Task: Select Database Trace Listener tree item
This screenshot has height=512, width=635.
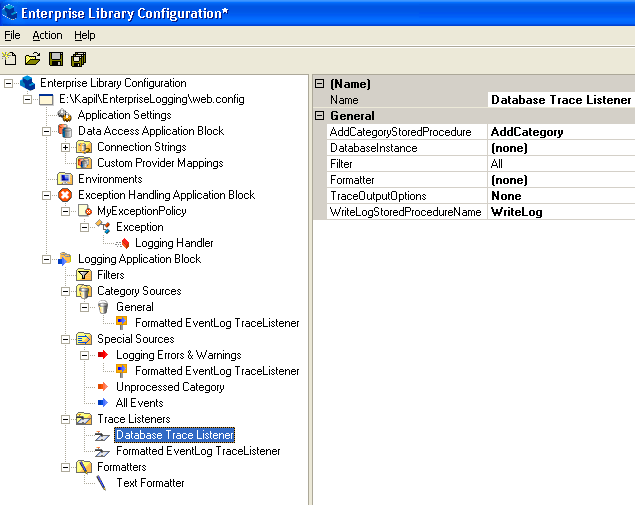Action: tap(175, 435)
